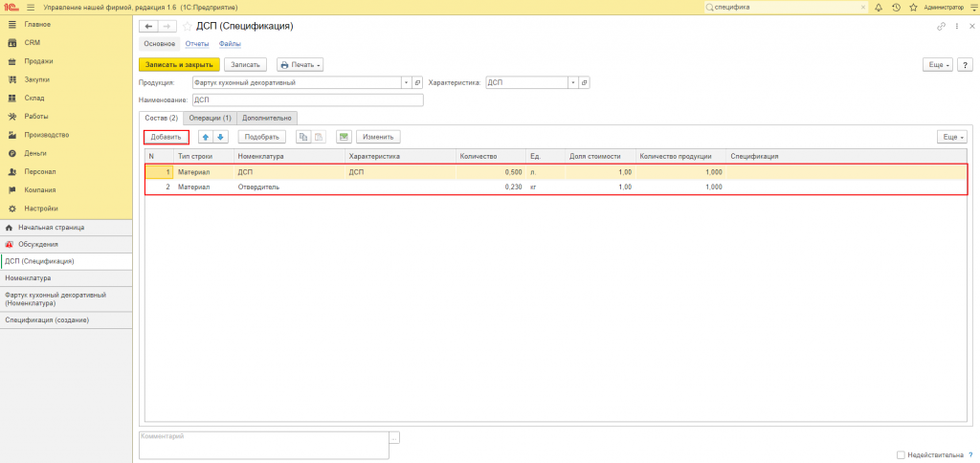Open the CRM section
This screenshot has width=980, height=463.
click(32, 43)
